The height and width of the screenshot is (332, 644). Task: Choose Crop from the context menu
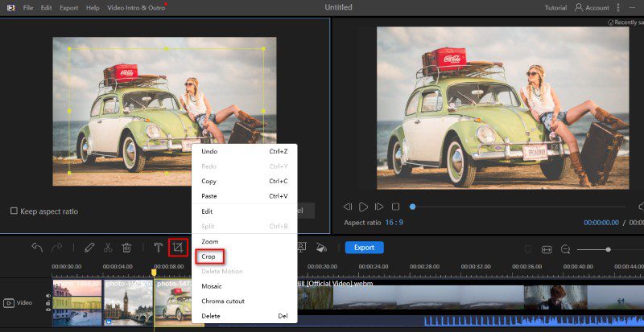click(x=208, y=256)
